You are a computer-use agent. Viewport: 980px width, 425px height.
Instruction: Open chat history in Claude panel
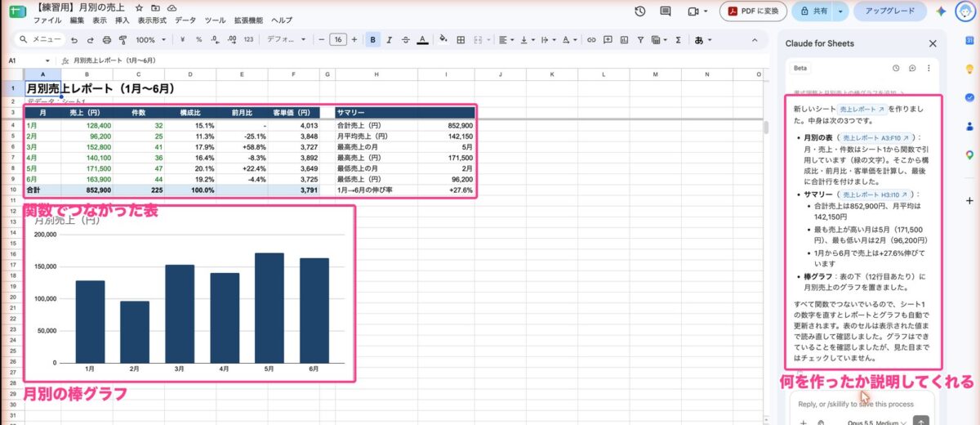click(896, 69)
